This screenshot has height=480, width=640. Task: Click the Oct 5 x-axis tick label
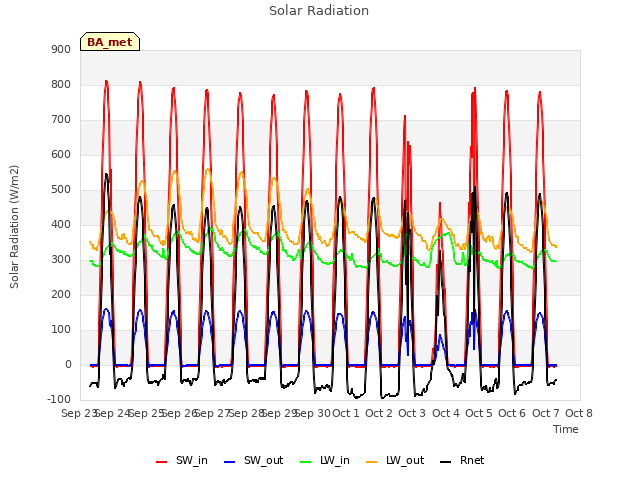tap(479, 413)
